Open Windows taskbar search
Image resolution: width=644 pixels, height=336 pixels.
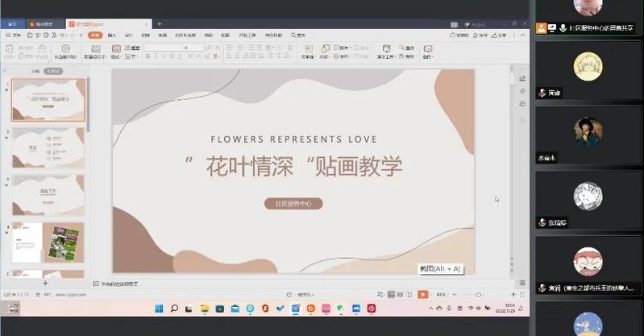click(x=174, y=308)
